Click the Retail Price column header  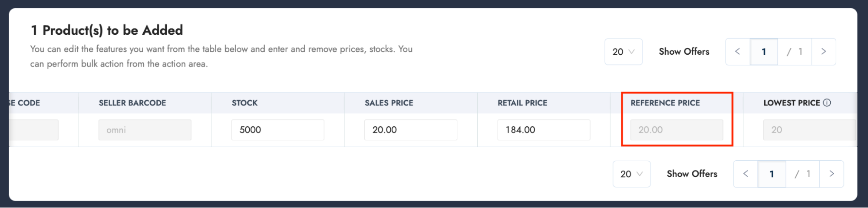coord(522,103)
